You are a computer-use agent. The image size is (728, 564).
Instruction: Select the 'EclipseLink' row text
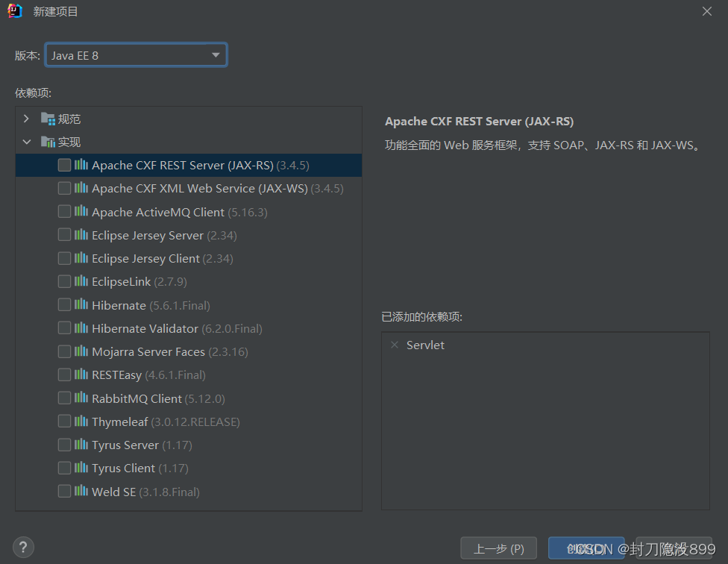(121, 282)
